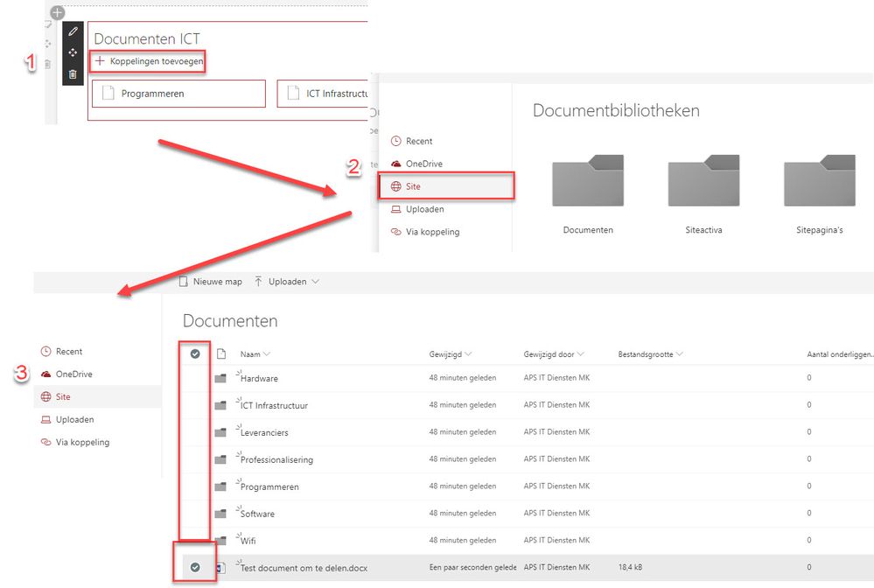The height and width of the screenshot is (588, 874).
Task: Select Uploaden in the lower file picker sidebar
Action: click(x=67, y=420)
